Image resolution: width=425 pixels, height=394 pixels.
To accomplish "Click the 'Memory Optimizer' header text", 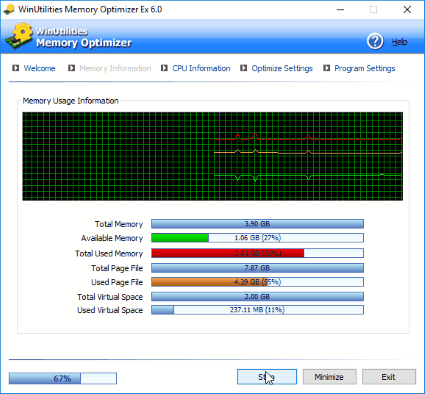I will point(84,43).
